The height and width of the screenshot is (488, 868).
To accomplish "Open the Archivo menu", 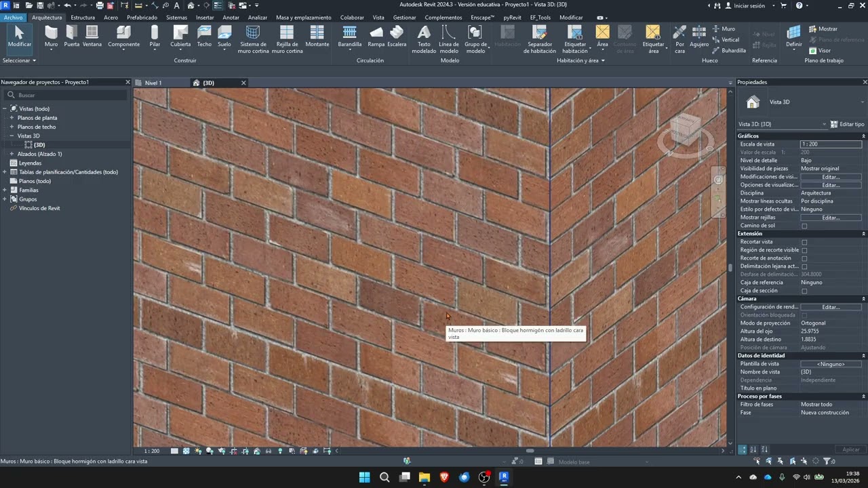I will (x=13, y=17).
